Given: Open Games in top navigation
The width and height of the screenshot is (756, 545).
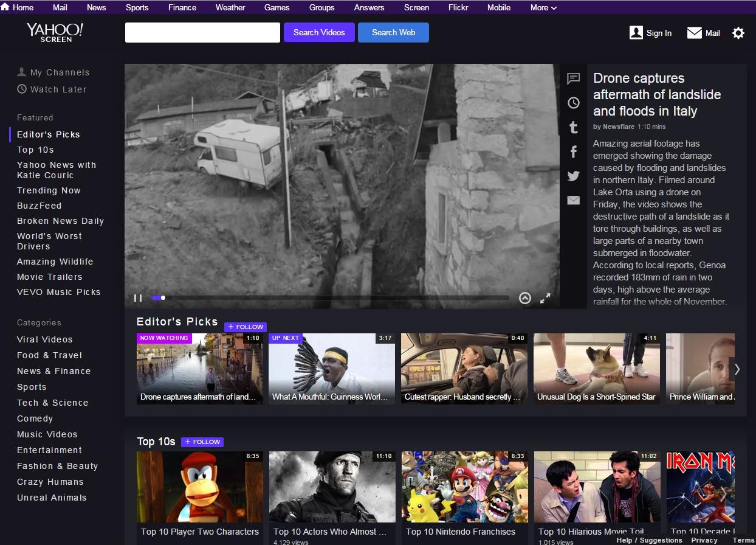Looking at the screenshot, I should (x=277, y=7).
